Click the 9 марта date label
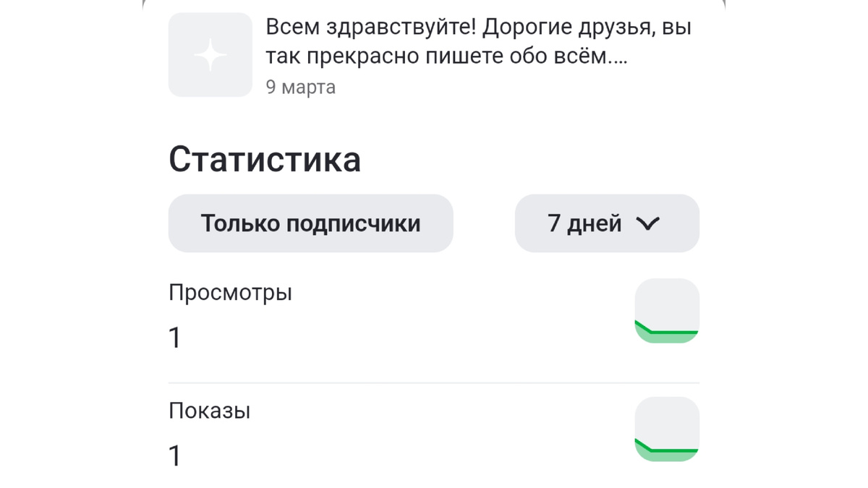868x488 pixels. (301, 87)
